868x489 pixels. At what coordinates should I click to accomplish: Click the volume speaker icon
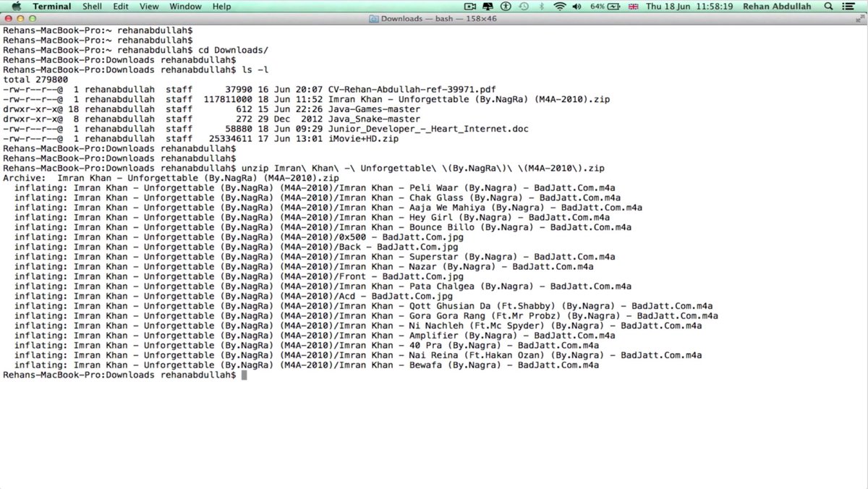pos(577,7)
